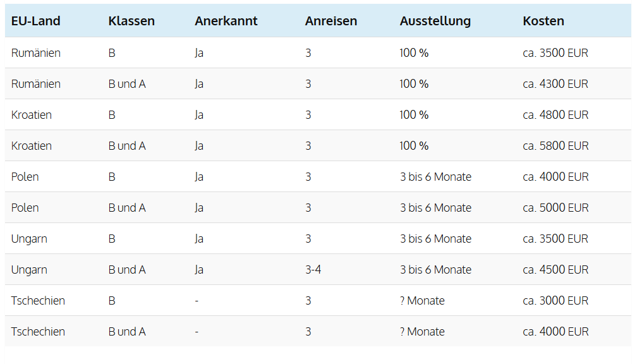Select the last row's ? Monate cell
The width and height of the screenshot is (642, 364).
point(422,332)
